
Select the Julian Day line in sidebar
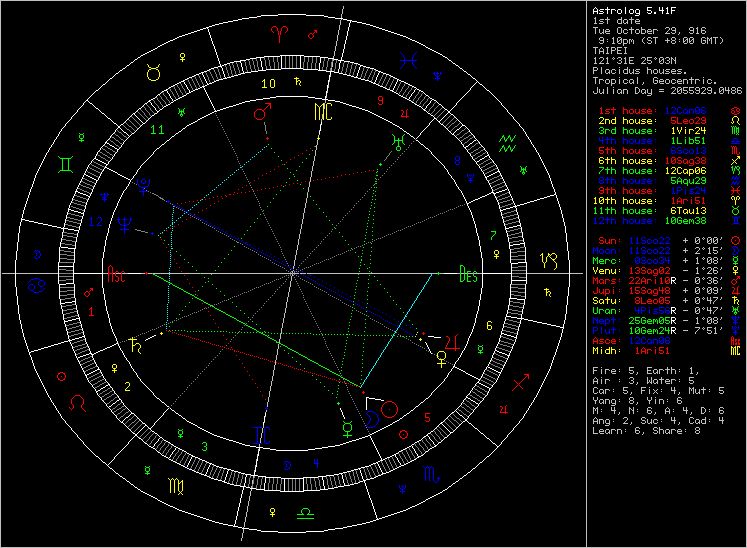pos(666,90)
